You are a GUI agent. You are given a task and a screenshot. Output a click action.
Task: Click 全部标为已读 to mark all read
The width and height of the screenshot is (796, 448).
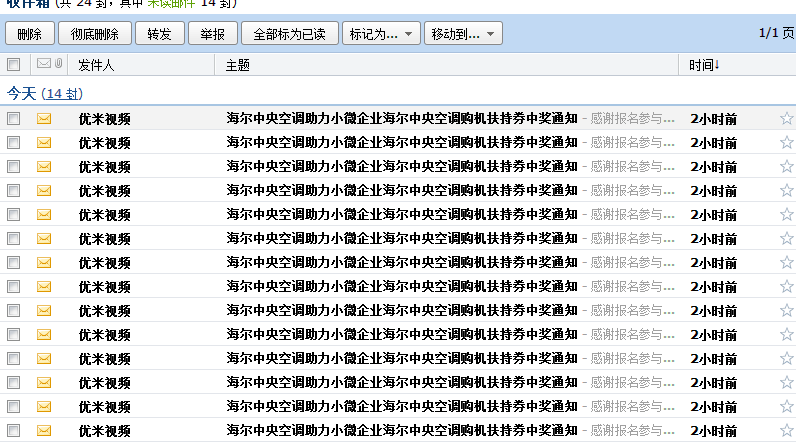click(290, 34)
